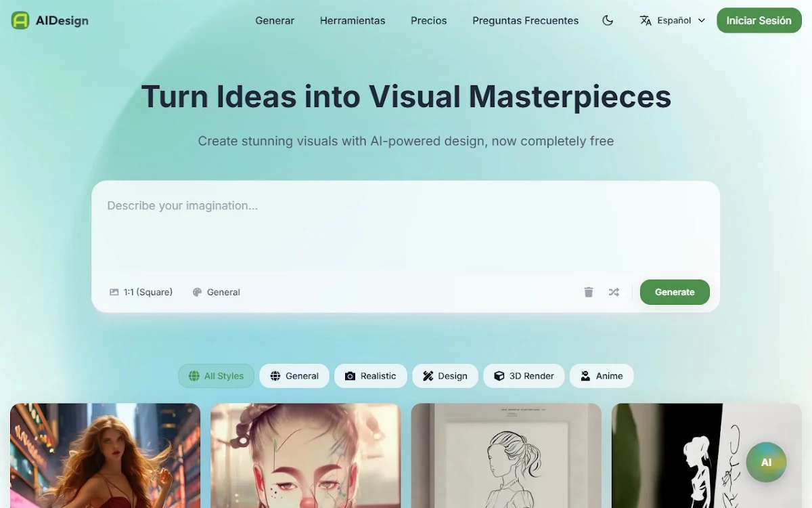Click the language translate icon

pyautogui.click(x=646, y=20)
